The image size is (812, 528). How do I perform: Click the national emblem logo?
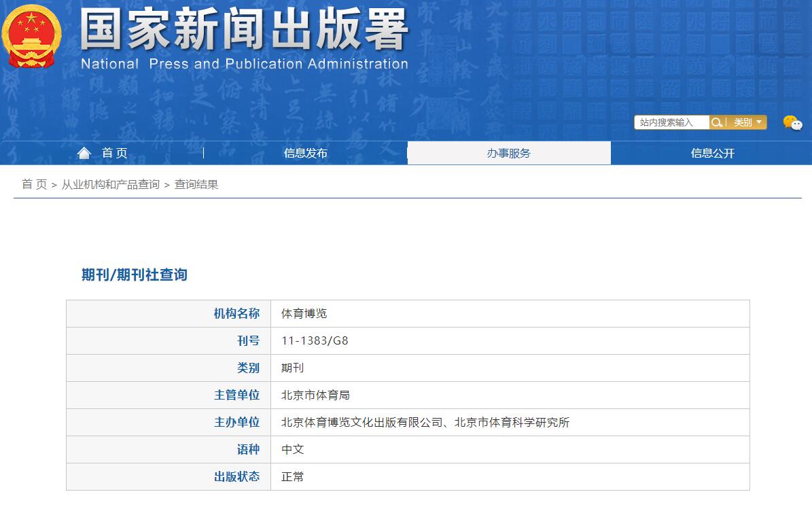pos(32,35)
